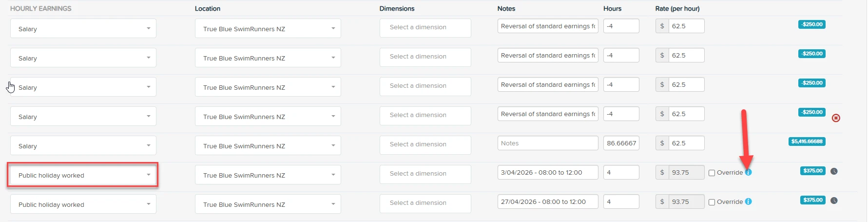Click the $5,416.66688 amount badge
Image resolution: width=868 pixels, height=222 pixels.
click(x=807, y=141)
